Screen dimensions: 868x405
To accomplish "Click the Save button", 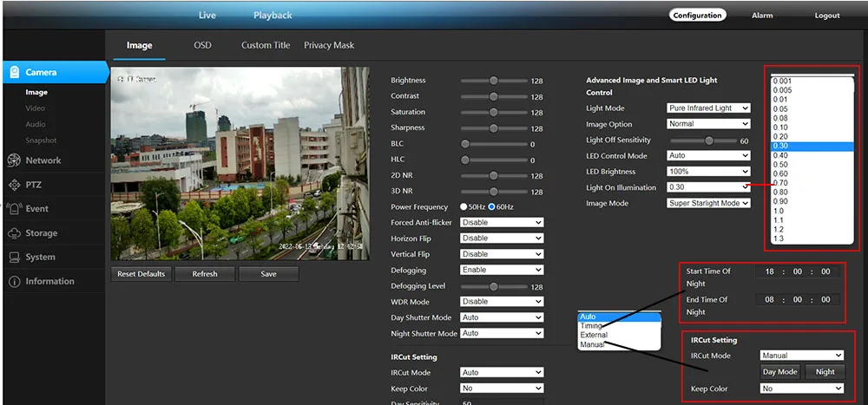I will point(268,274).
